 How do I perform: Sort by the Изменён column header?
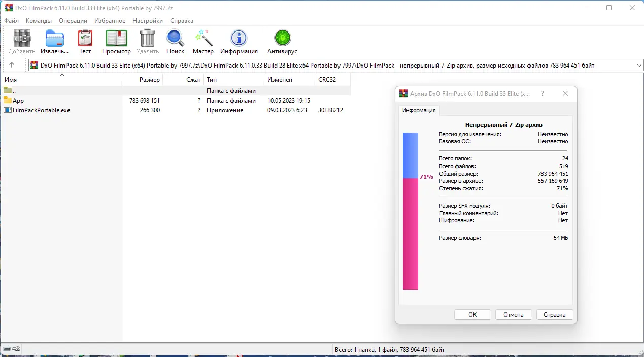coord(290,80)
